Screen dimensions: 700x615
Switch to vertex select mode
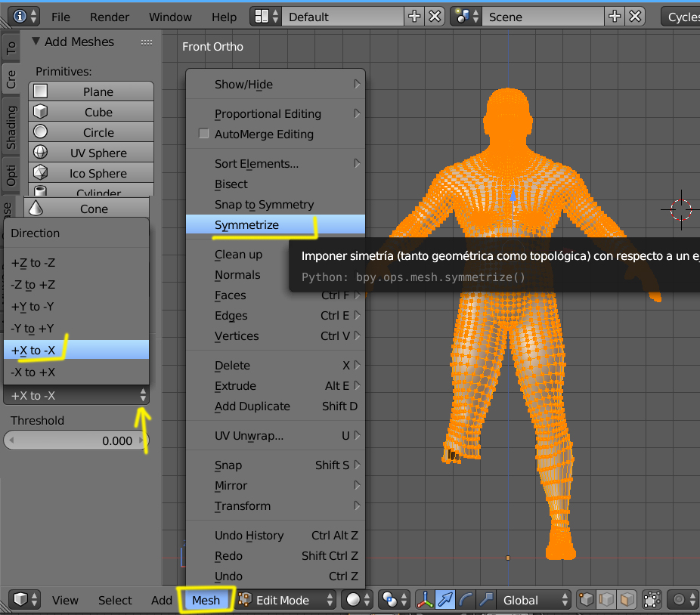click(x=587, y=600)
